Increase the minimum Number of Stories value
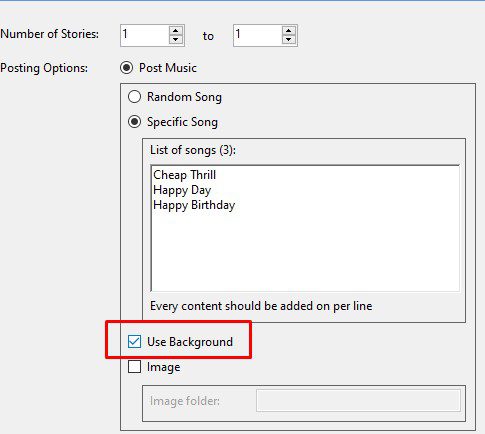This screenshot has height=434, width=485. (x=176, y=31)
